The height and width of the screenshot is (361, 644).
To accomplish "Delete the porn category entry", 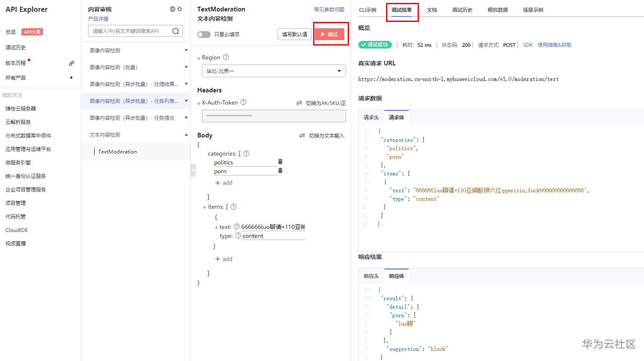I will [280, 170].
